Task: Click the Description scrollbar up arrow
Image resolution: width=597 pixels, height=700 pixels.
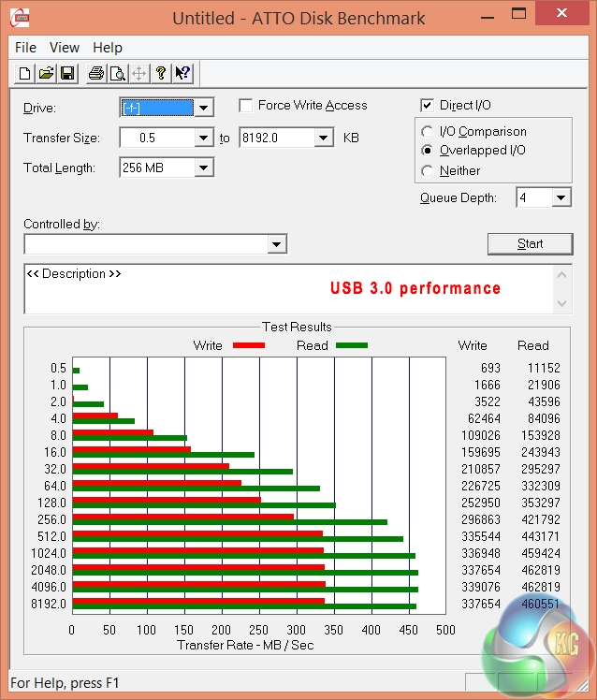Action: pyautogui.click(x=562, y=275)
